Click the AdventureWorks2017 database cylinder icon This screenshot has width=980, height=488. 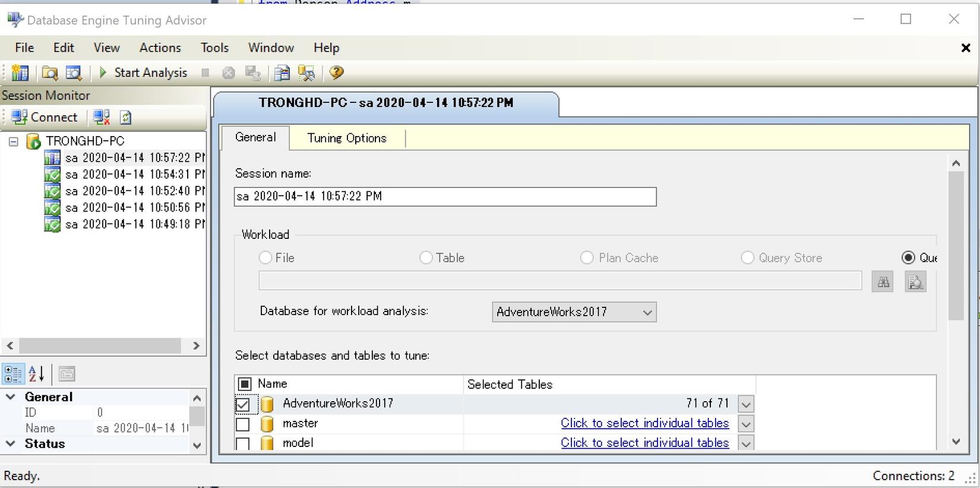(267, 404)
